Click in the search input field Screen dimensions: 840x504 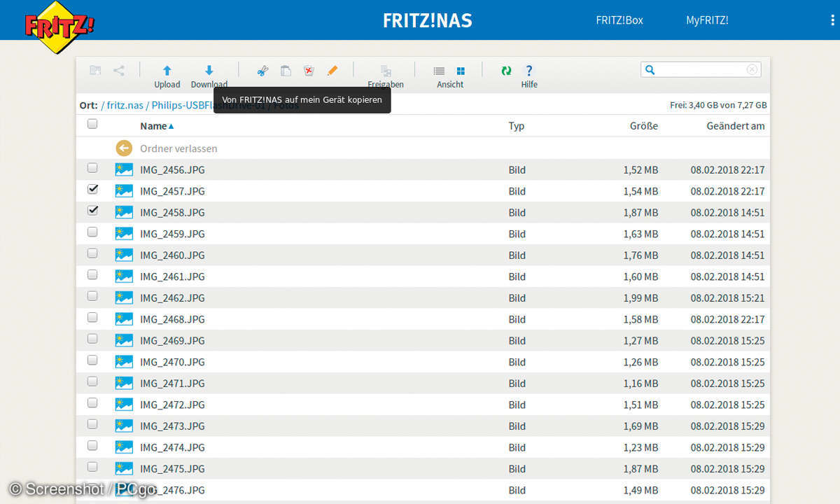click(x=701, y=69)
